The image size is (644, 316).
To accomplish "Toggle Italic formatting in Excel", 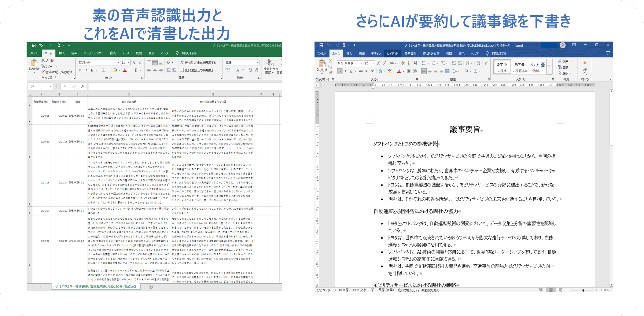I will 86,70.
